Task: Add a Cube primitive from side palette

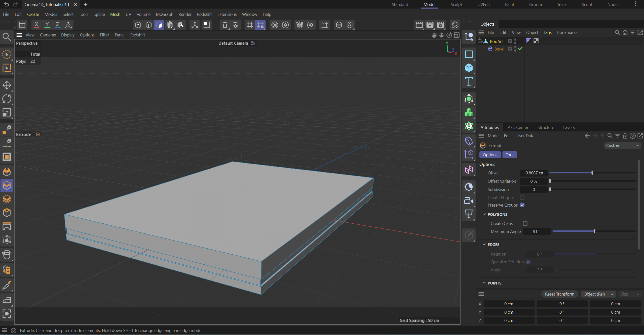Action: 469,68
